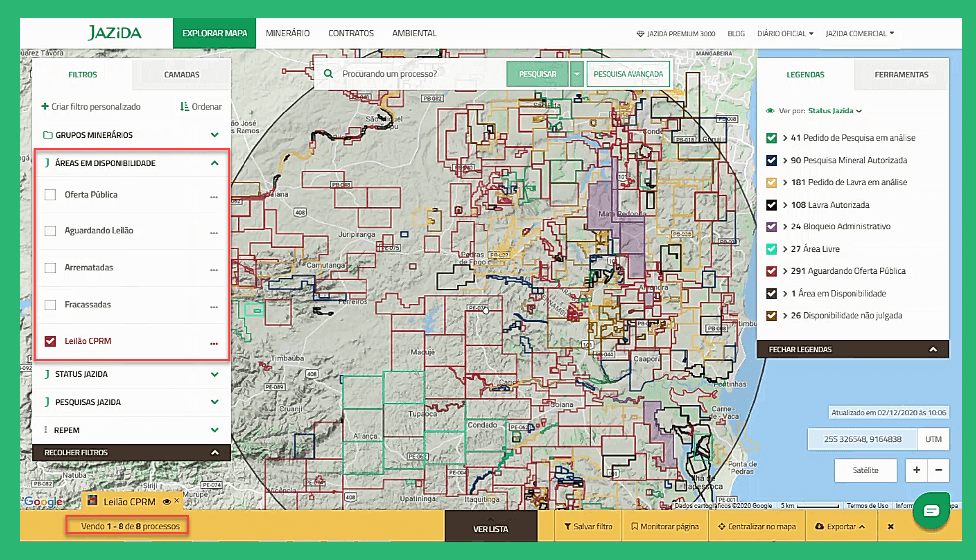Check the Arrematadas checkbox
The image size is (976, 560).
[50, 268]
